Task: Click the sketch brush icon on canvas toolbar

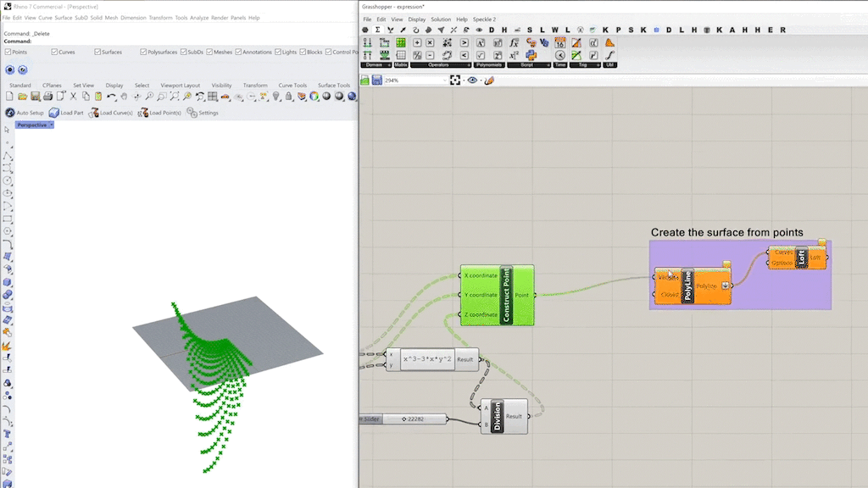Action: click(489, 80)
